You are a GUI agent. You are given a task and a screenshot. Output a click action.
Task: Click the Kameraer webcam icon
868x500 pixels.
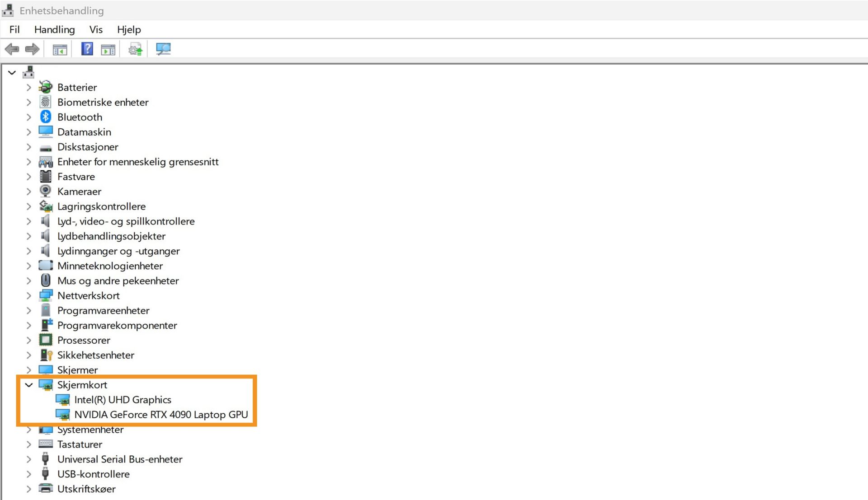46,191
